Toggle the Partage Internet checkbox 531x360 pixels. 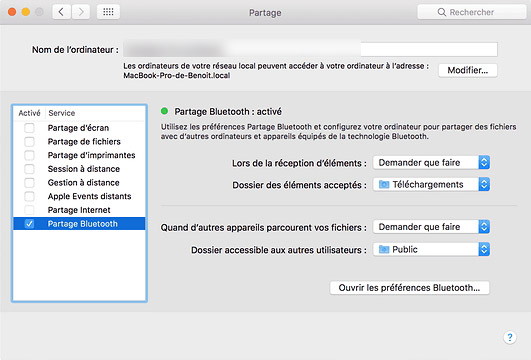click(29, 210)
